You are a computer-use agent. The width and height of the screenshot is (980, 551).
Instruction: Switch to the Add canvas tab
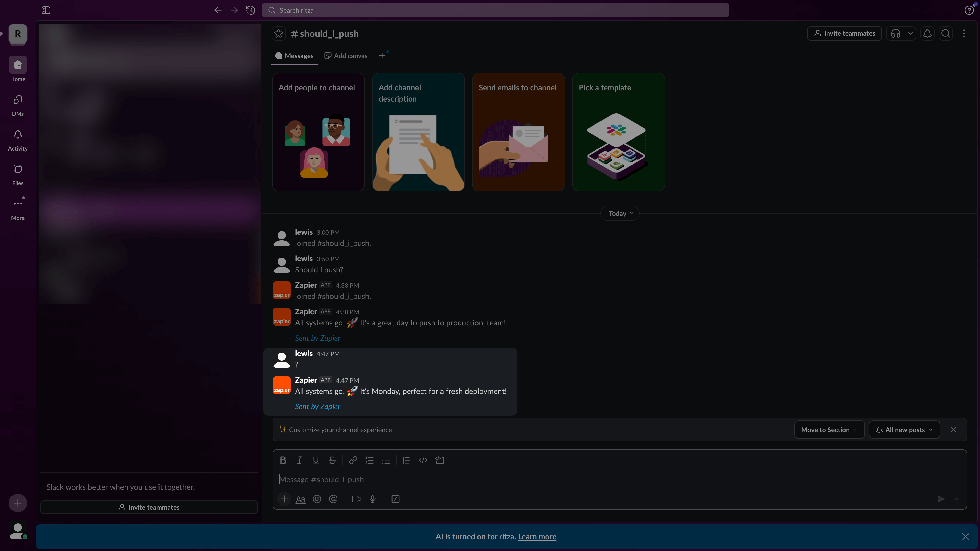346,56
